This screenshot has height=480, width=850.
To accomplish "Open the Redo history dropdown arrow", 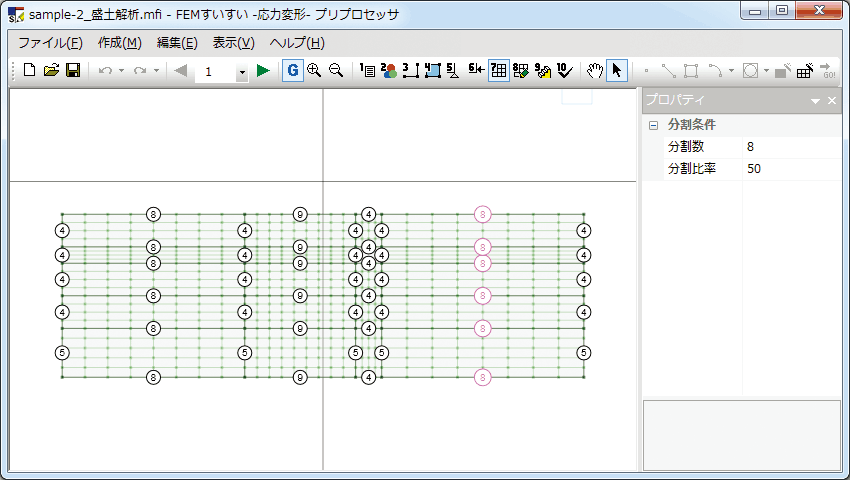I will tap(156, 71).
